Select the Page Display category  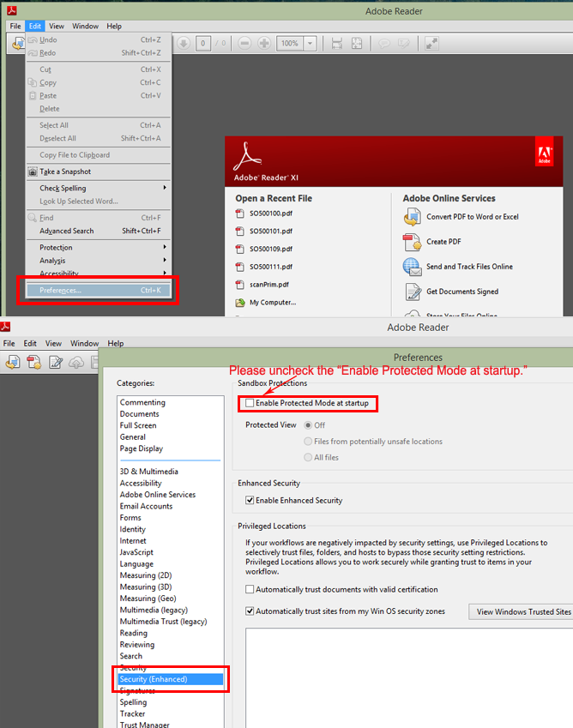tap(142, 448)
